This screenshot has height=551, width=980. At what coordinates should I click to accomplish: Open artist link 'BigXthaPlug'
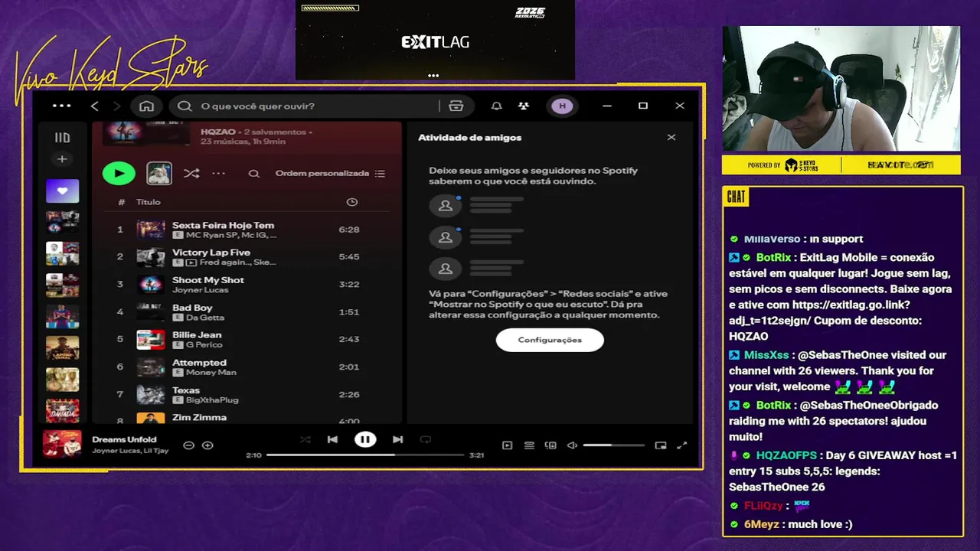pos(212,399)
